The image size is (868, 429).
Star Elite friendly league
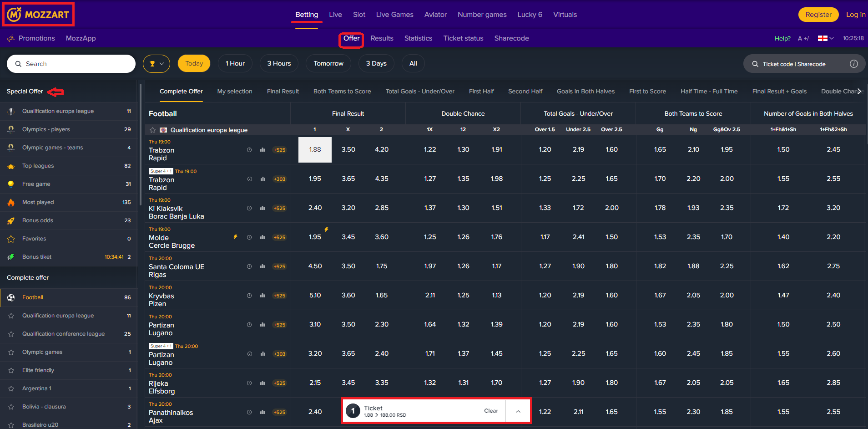[x=11, y=370]
